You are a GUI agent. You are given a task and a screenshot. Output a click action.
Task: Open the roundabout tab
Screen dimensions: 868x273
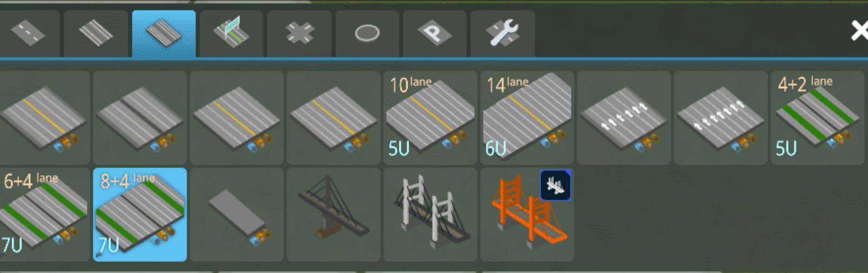[x=367, y=33]
